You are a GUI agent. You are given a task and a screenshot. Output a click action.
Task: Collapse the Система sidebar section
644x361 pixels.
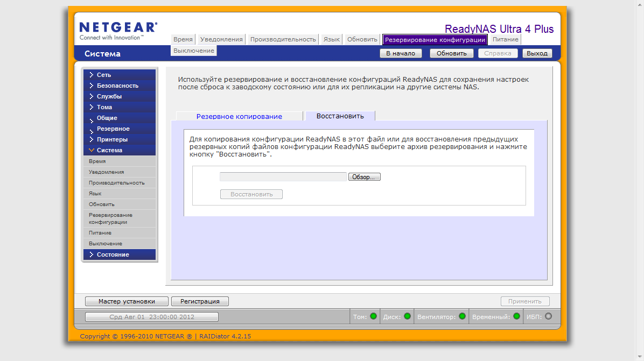(120, 150)
